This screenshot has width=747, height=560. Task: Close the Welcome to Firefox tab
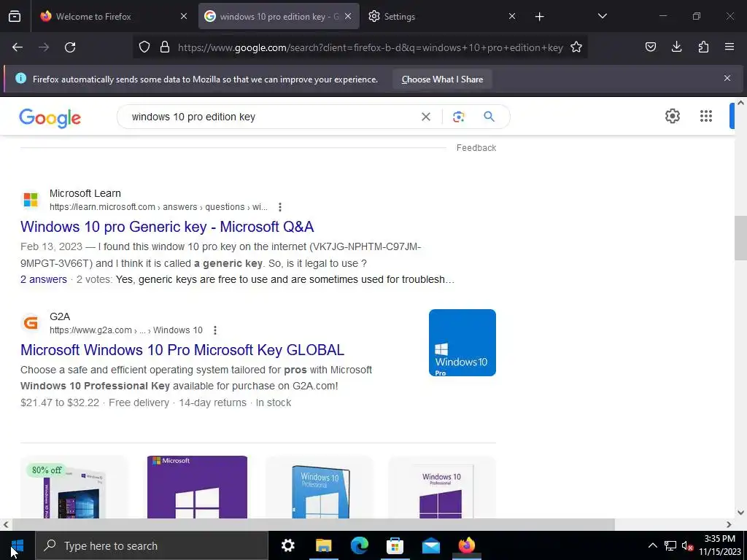(x=184, y=17)
